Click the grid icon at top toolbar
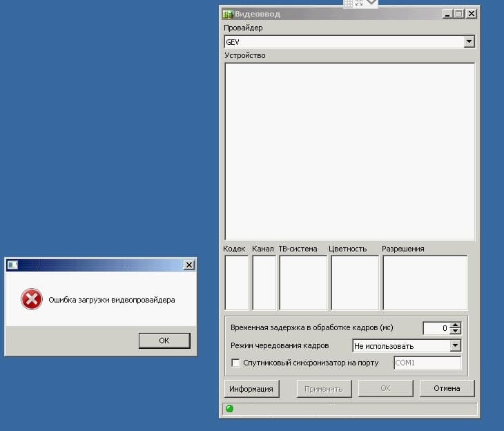The width and height of the screenshot is (504, 431). (x=349, y=3)
